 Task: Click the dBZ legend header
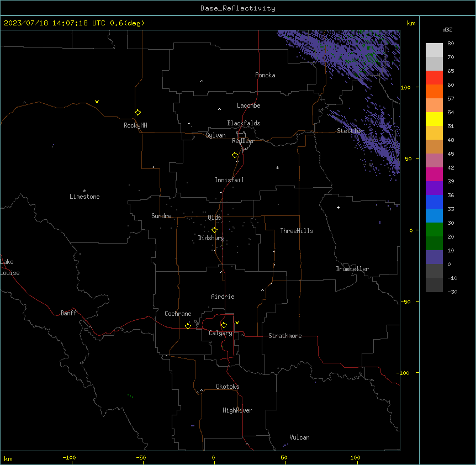point(447,30)
